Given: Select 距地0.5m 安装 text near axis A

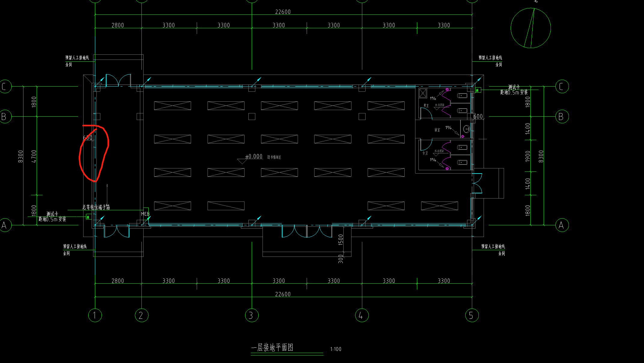Looking at the screenshot, I should [x=52, y=219].
